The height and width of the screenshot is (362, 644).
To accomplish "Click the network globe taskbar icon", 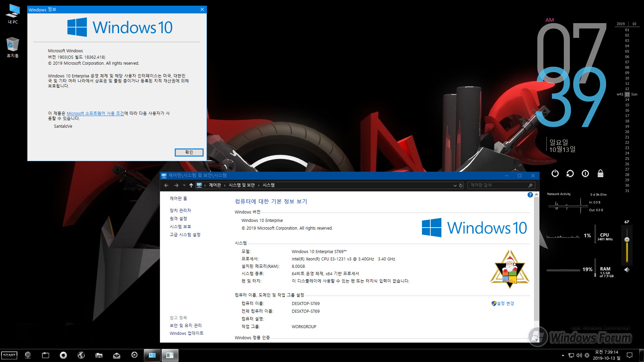I will click(28, 355).
